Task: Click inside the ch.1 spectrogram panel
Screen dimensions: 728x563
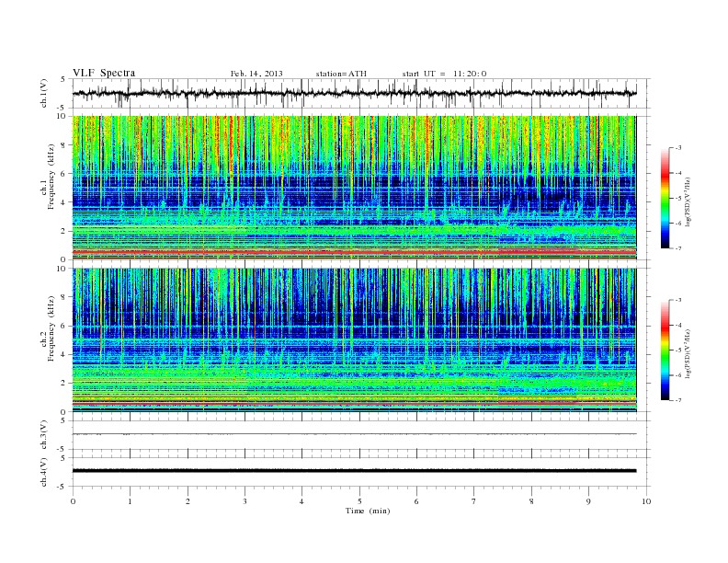Action: [355, 188]
